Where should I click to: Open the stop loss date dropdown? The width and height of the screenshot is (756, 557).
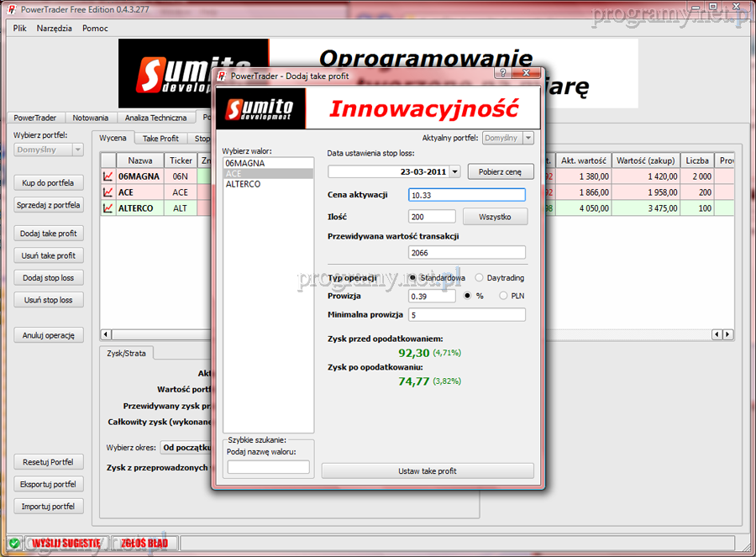[x=454, y=171]
